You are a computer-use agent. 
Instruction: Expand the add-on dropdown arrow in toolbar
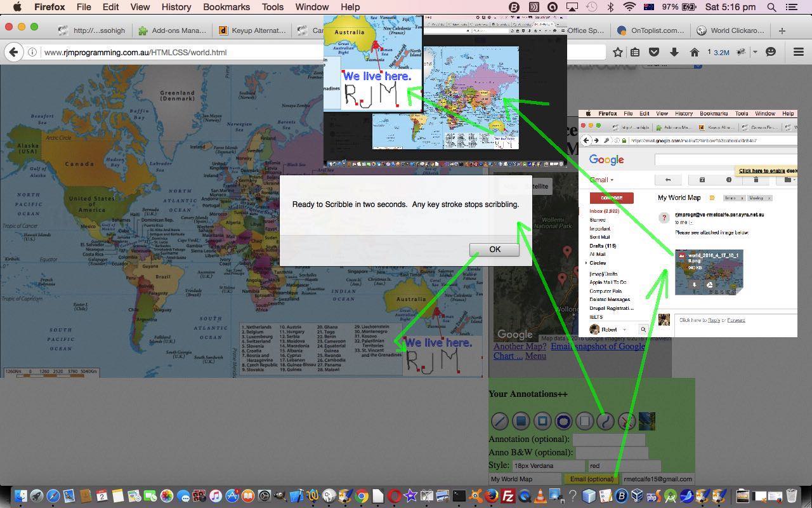point(755,52)
